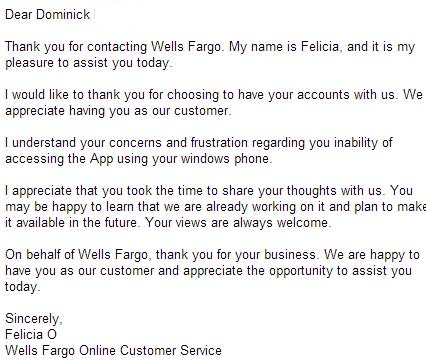This screenshot has width=426, height=363.
Task: Click 'inability' in the third paragraph
Action: click(x=356, y=143)
